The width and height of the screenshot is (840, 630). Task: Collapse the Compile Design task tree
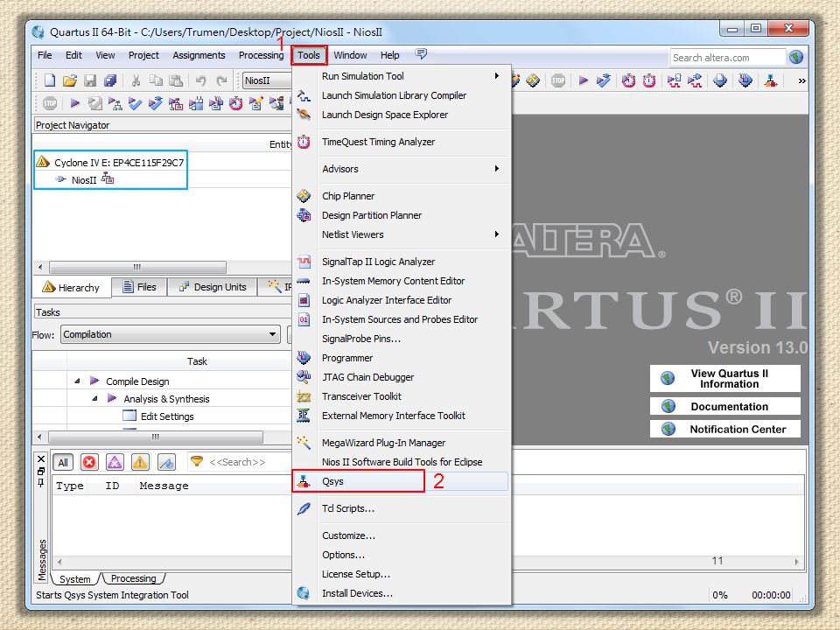(x=77, y=381)
